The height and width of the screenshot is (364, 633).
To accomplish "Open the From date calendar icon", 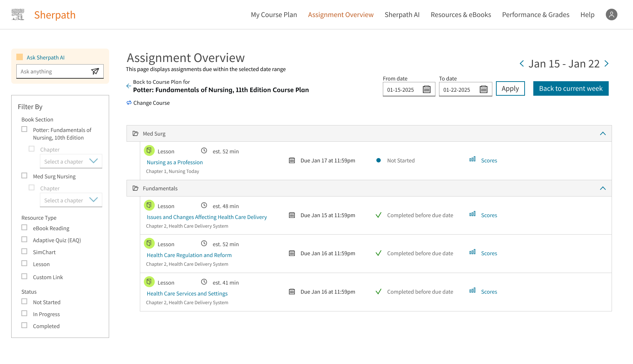I will 427,89.
